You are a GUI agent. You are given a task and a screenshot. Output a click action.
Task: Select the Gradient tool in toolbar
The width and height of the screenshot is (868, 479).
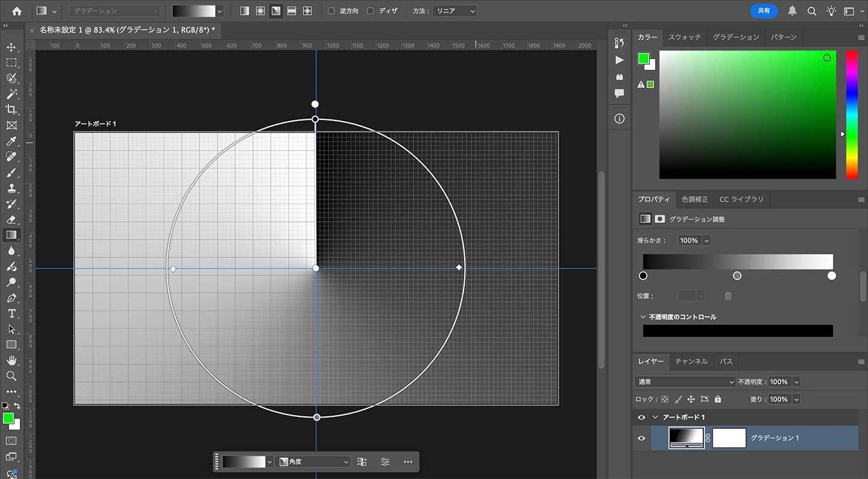coord(11,235)
